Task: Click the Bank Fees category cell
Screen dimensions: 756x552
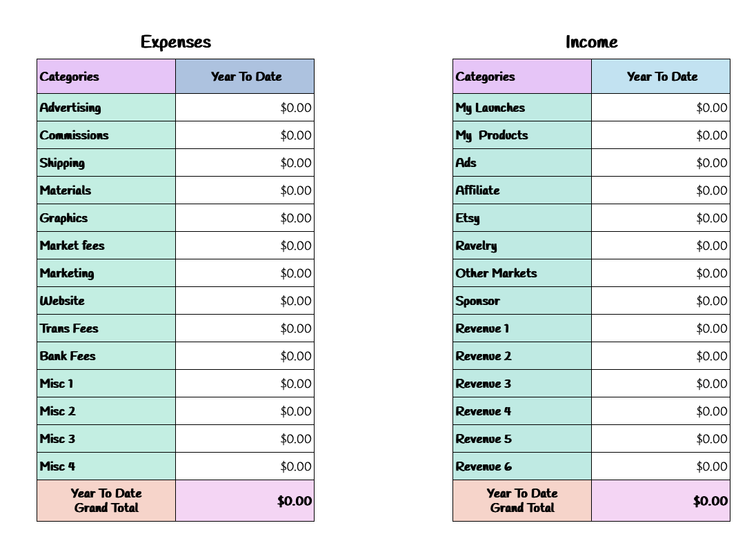Action: pos(106,356)
